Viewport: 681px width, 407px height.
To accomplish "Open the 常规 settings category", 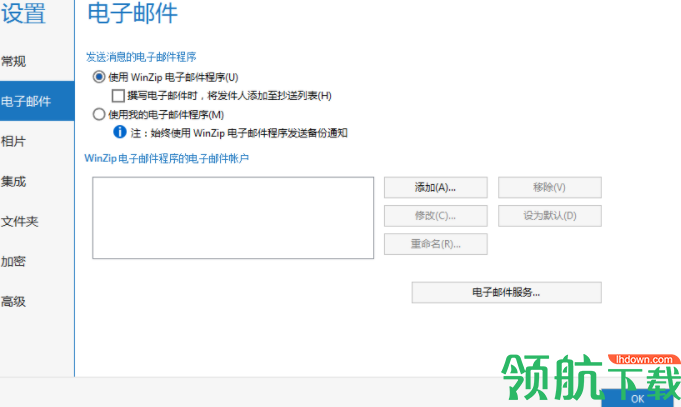I will (14, 61).
